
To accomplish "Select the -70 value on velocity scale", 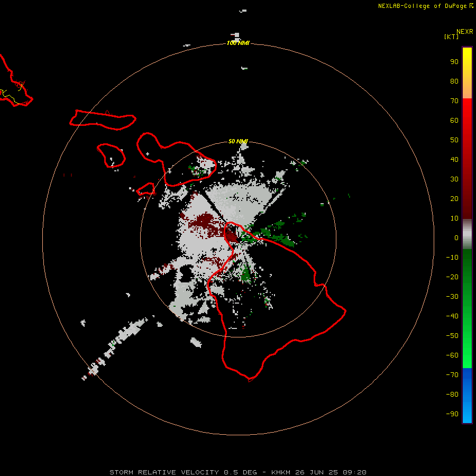I will 452,375.
